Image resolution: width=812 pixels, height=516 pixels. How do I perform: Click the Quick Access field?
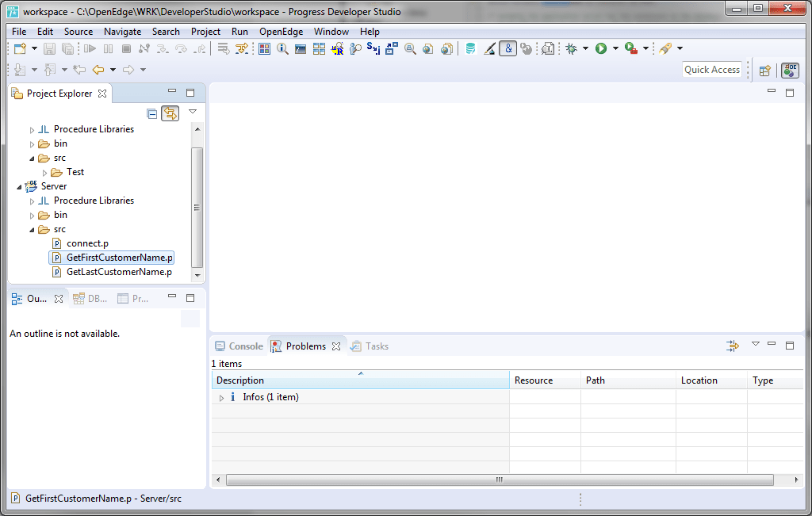712,70
